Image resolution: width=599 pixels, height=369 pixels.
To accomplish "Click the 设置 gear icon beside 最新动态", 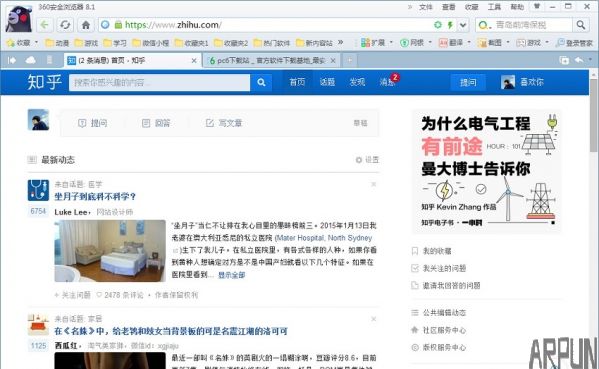I will point(359,160).
